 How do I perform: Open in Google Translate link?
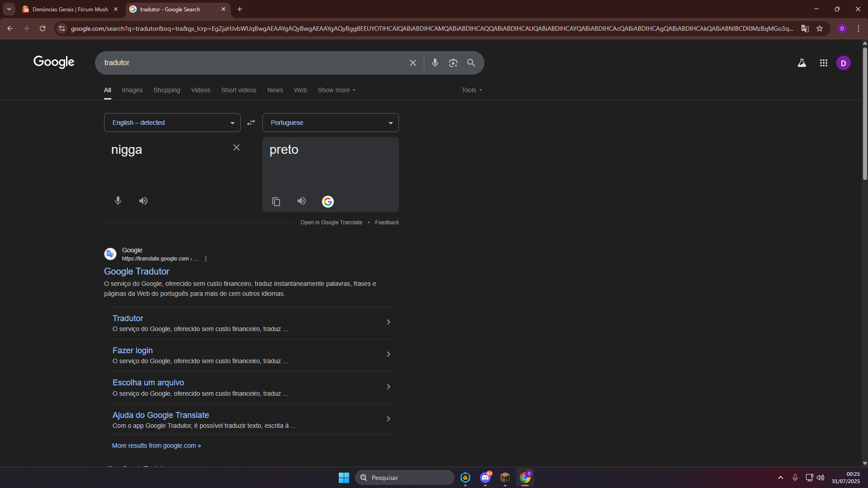tap(331, 223)
